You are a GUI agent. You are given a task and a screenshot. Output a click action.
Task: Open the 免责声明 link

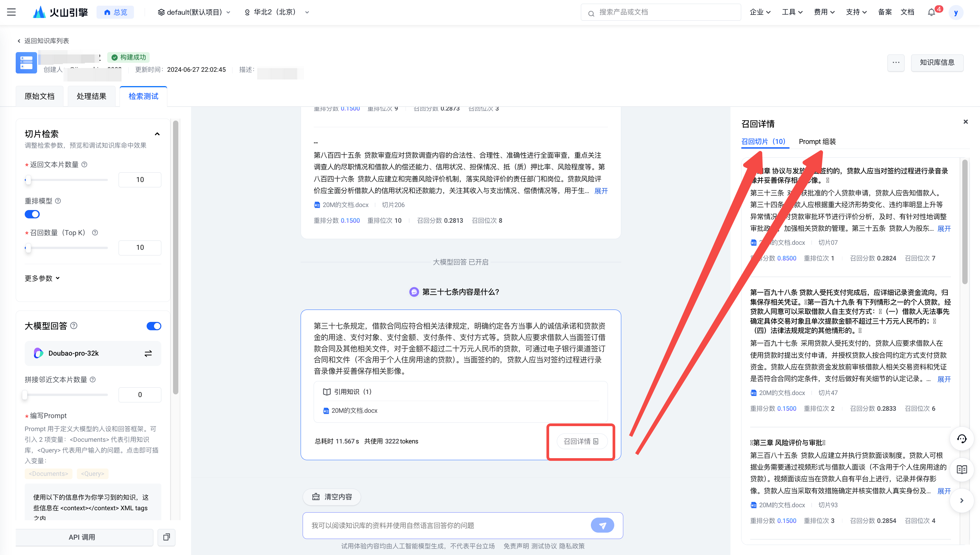pyautogui.click(x=516, y=546)
